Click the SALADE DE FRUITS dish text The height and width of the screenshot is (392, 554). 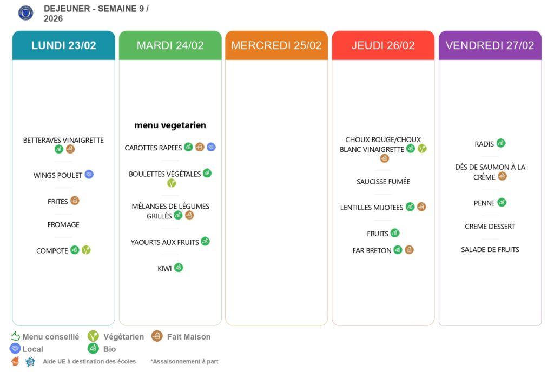coord(490,249)
